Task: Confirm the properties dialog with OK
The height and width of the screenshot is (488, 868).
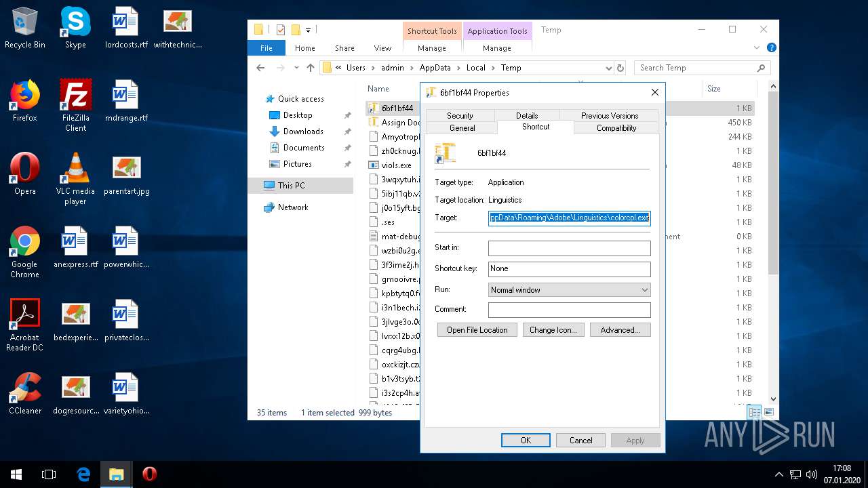Action: click(x=526, y=441)
